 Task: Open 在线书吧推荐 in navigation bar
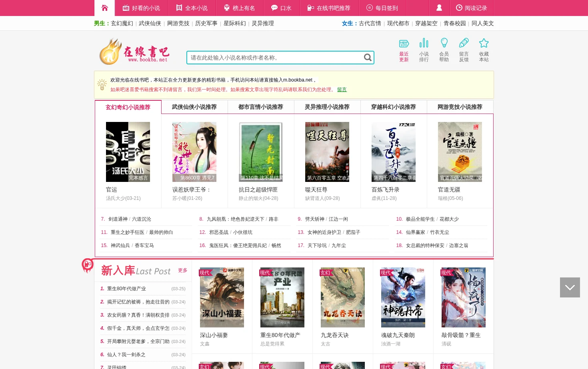coord(329,8)
